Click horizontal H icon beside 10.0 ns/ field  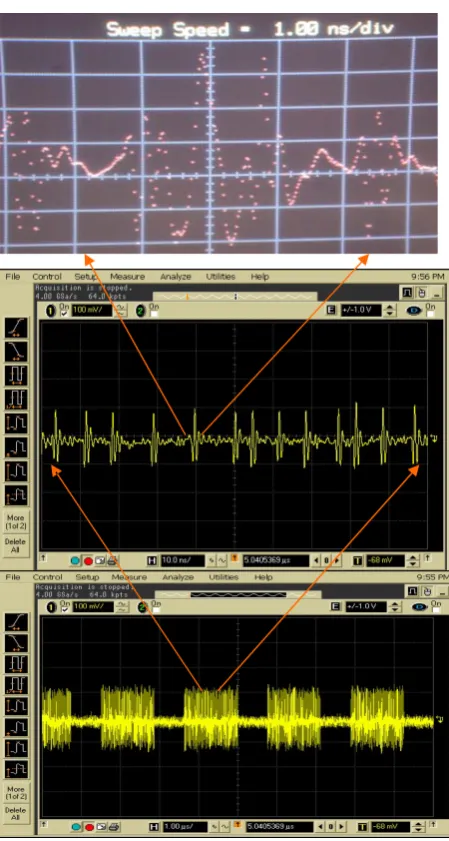152,561
